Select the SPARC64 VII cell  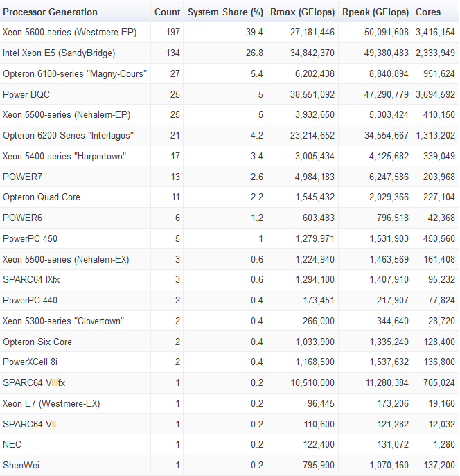point(29,424)
